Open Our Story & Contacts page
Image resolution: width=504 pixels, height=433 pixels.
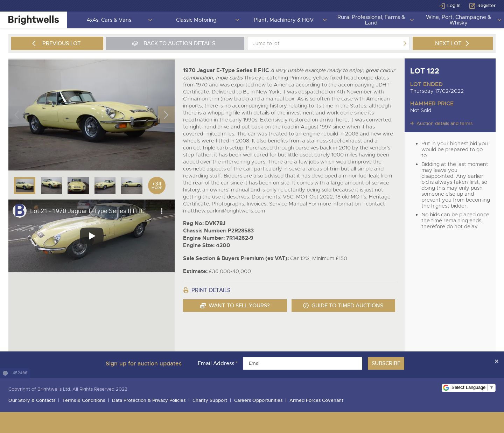pos(32,400)
